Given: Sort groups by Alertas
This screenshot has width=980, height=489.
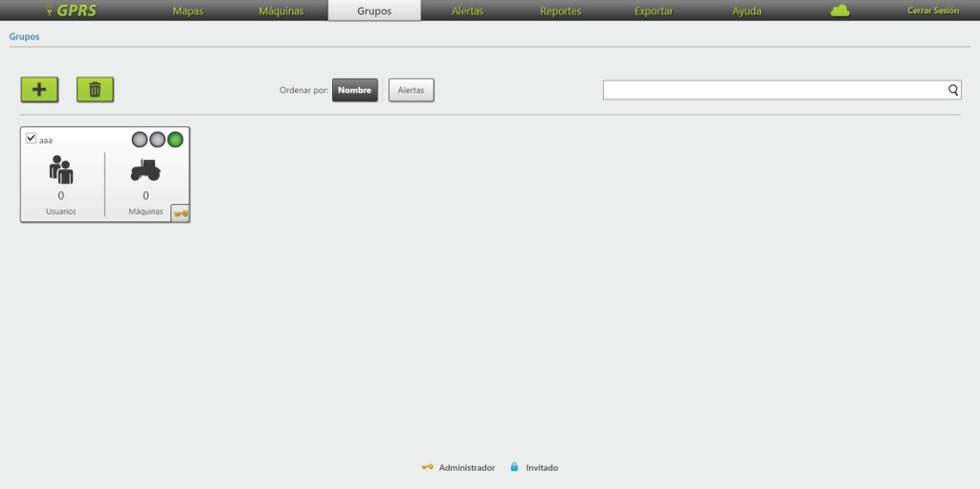Looking at the screenshot, I should click(411, 90).
